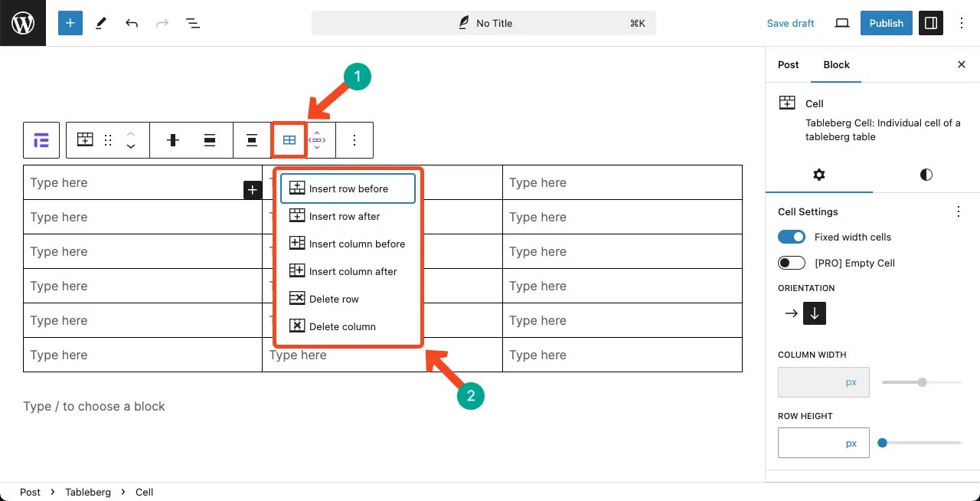Click the move block down chevron

point(130,146)
